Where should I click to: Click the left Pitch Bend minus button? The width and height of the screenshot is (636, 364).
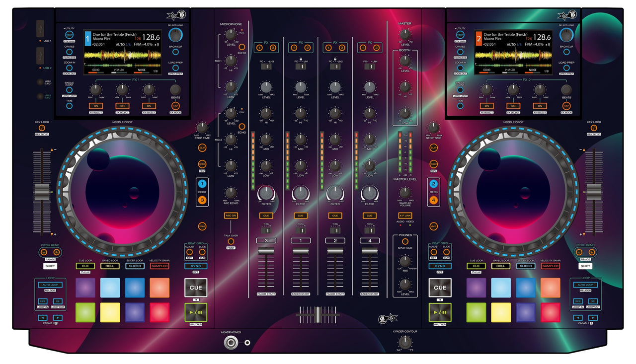48,252
